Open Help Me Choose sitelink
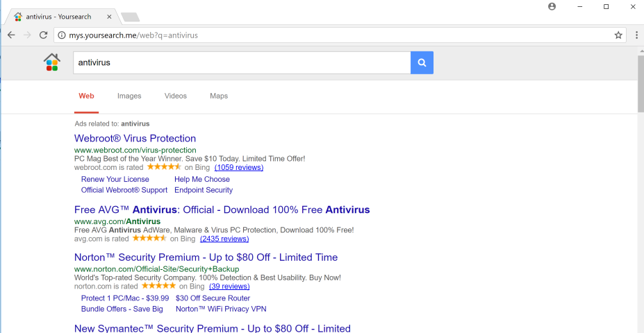The width and height of the screenshot is (644, 333). tap(202, 179)
